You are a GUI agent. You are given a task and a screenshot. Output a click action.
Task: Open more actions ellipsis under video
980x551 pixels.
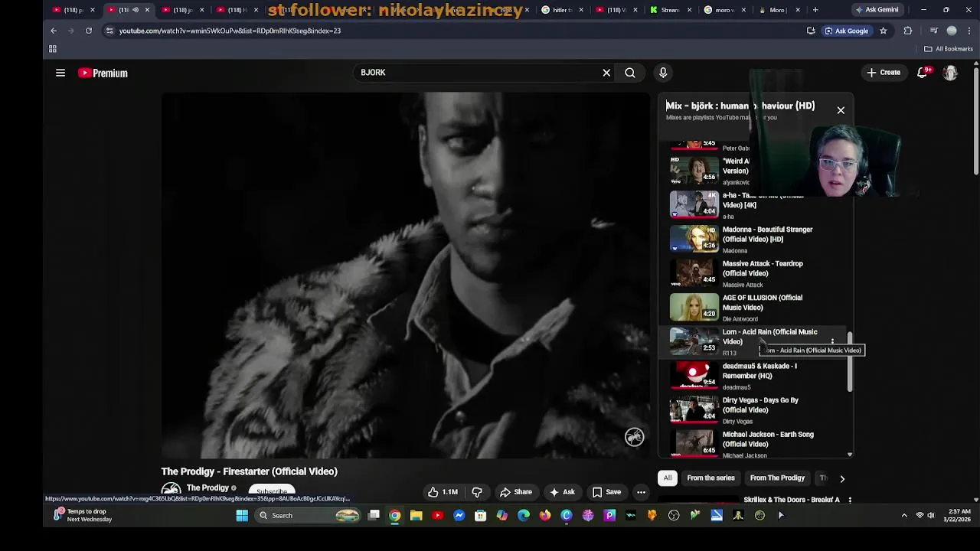point(641,492)
